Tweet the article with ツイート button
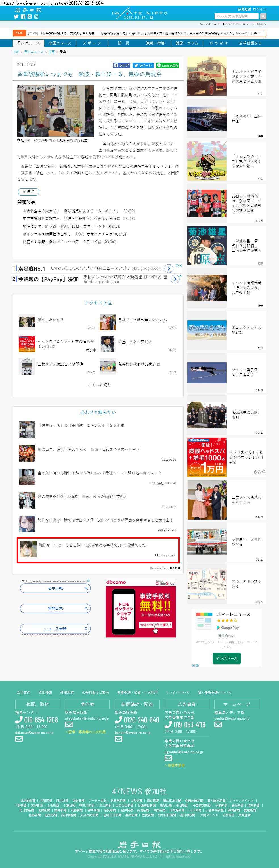The height and width of the screenshot is (868, 279). click(143, 65)
